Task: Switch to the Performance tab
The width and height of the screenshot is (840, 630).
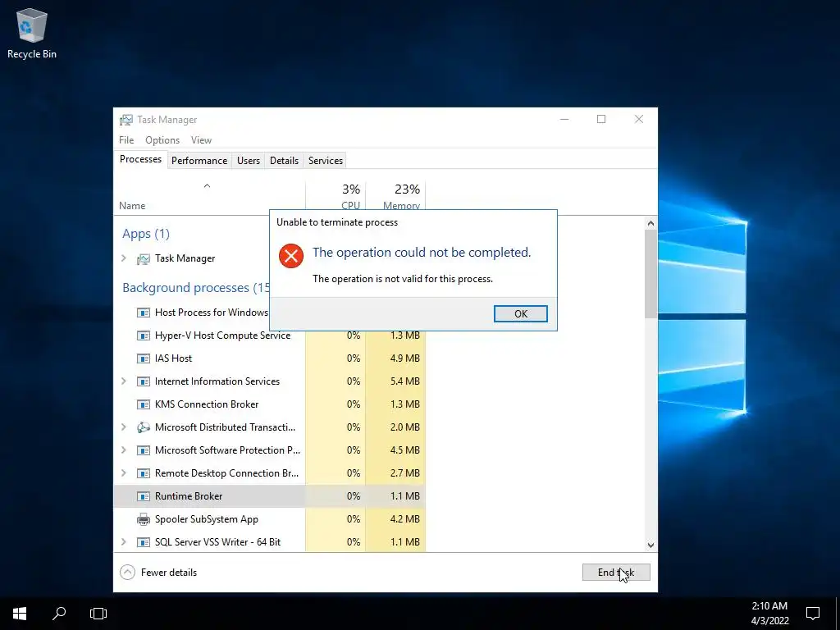Action: point(199,161)
